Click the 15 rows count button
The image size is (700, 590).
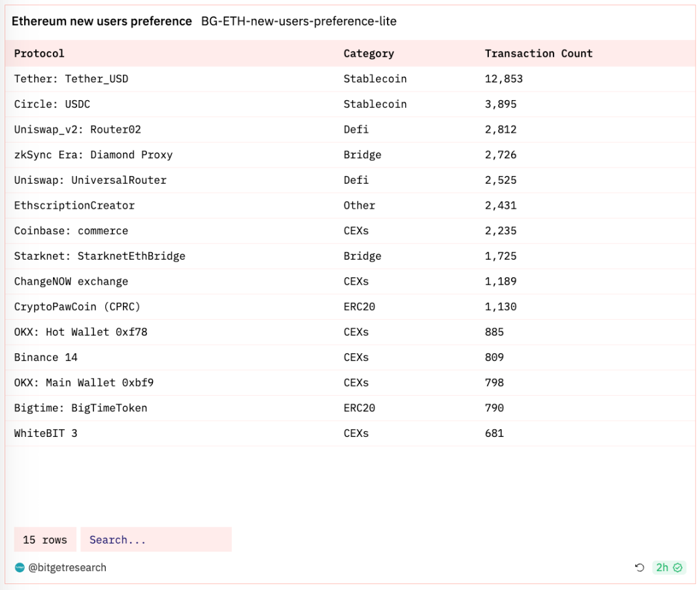coord(45,540)
